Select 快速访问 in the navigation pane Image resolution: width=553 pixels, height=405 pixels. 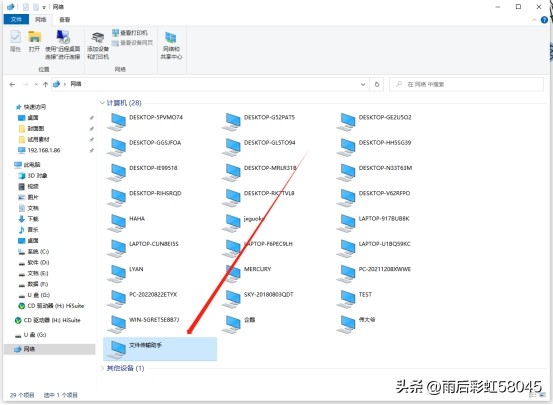pyautogui.click(x=35, y=107)
